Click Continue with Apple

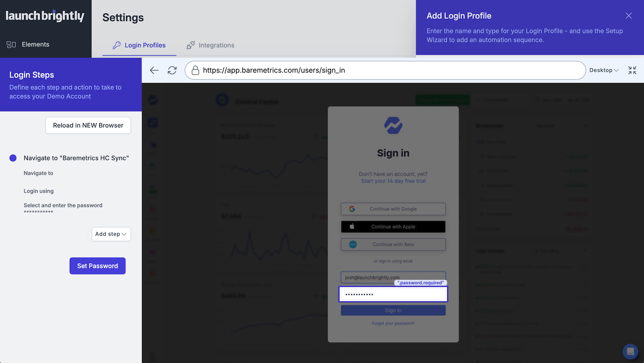coord(393,226)
